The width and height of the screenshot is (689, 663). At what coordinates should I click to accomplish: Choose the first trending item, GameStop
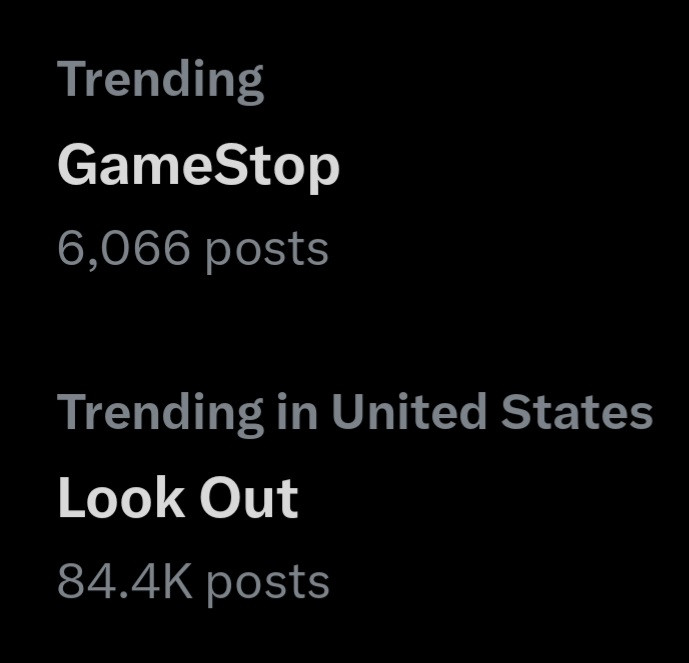198,166
